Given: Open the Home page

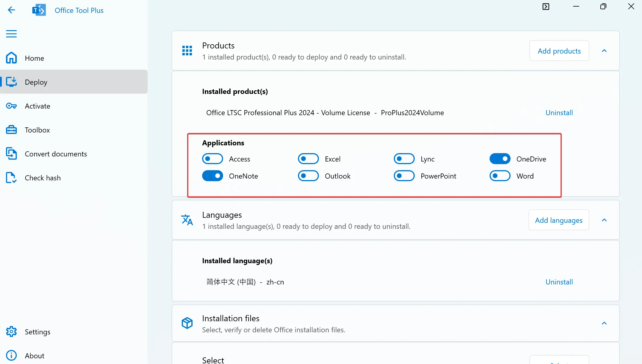Looking at the screenshot, I should coord(34,58).
